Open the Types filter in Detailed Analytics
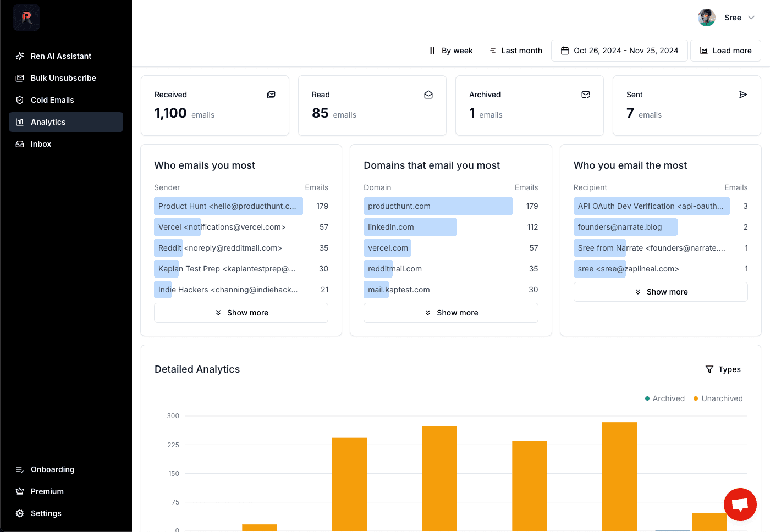Image resolution: width=770 pixels, height=532 pixels. click(x=723, y=369)
